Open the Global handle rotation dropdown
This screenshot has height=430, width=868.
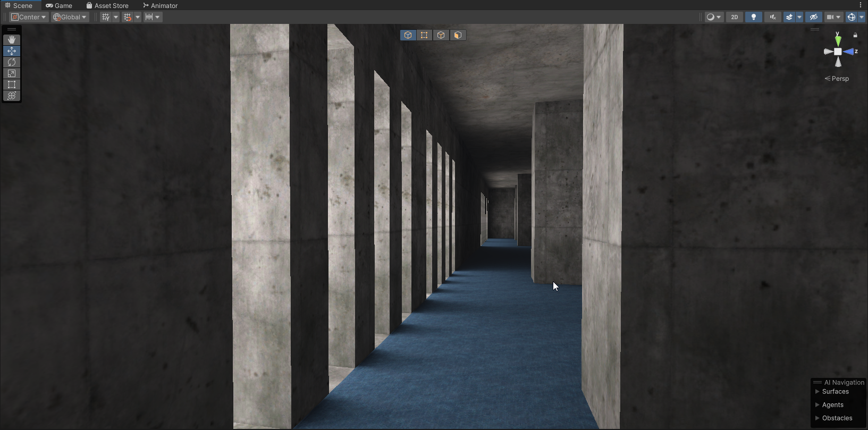(70, 17)
